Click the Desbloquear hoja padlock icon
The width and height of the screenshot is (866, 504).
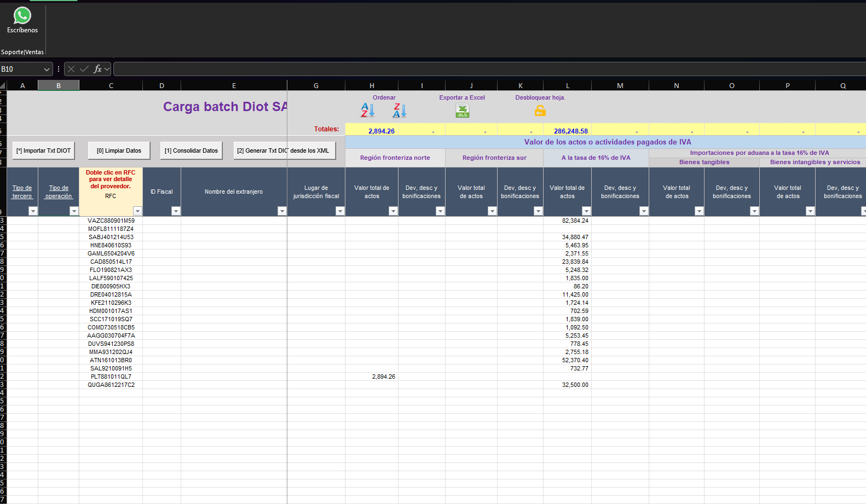pos(540,111)
